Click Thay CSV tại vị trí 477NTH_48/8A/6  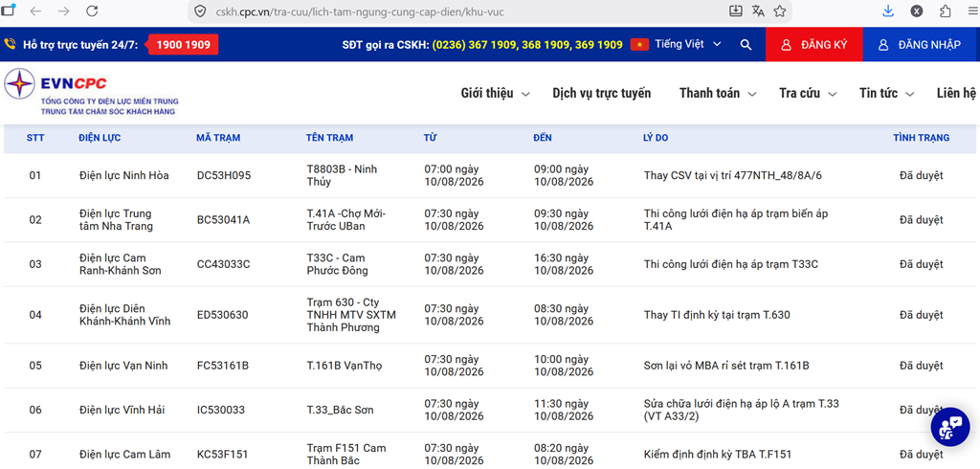pyautogui.click(x=732, y=176)
